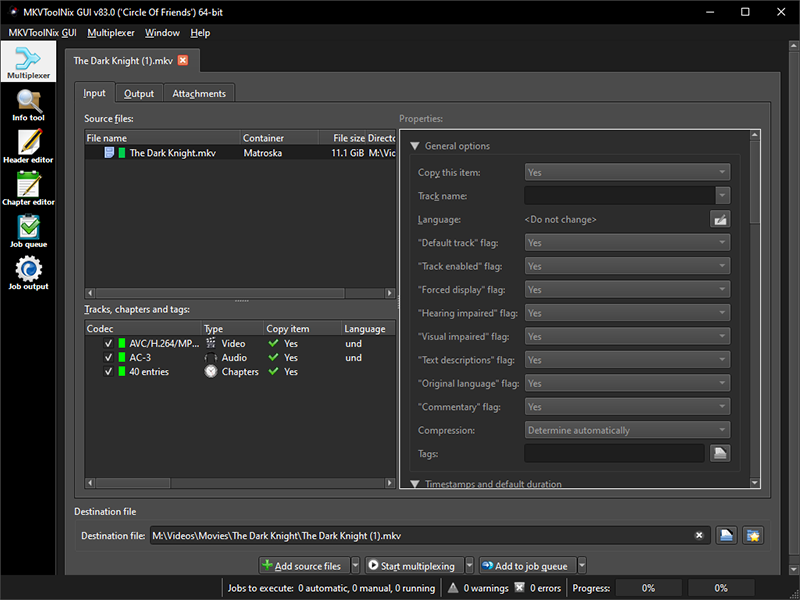Open the Chapter editor tool
This screenshot has height=600, width=800.
pos(28,189)
